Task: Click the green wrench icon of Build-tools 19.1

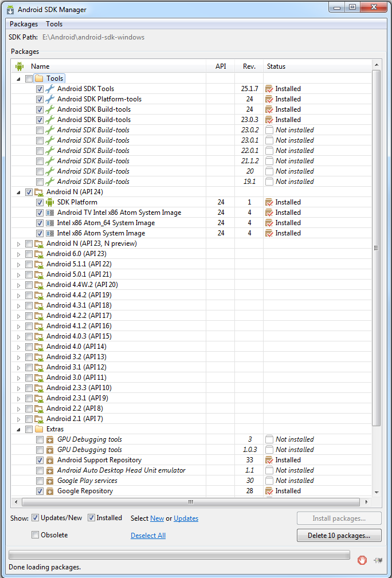Action: tap(50, 182)
